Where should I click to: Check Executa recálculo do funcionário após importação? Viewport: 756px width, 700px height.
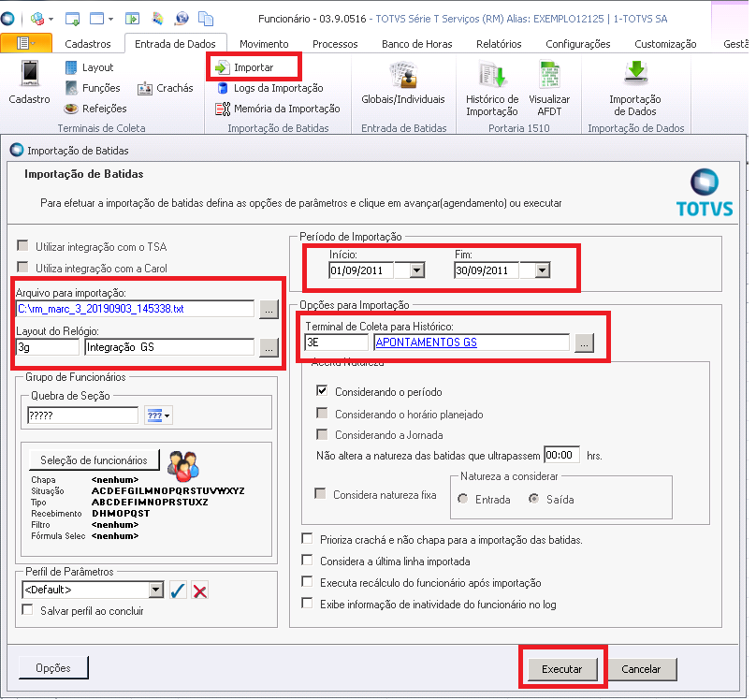click(x=307, y=582)
